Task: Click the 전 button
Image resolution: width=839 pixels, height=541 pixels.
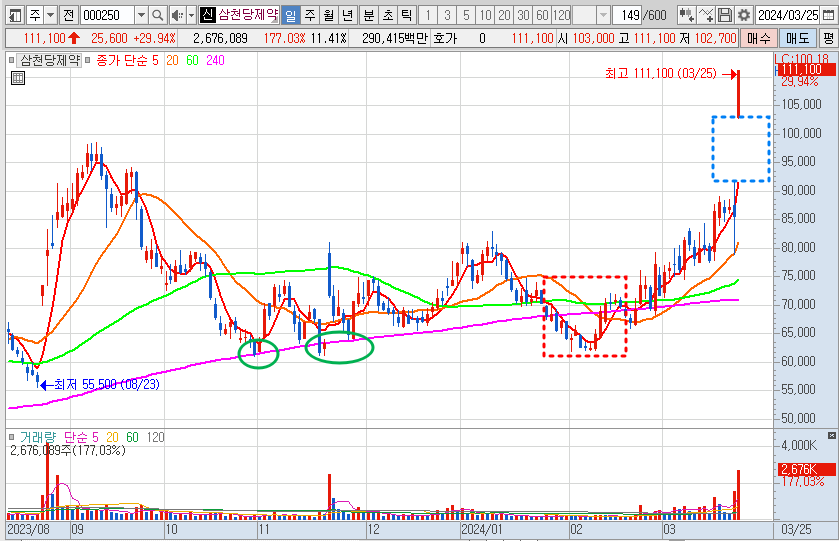Action: pos(68,16)
